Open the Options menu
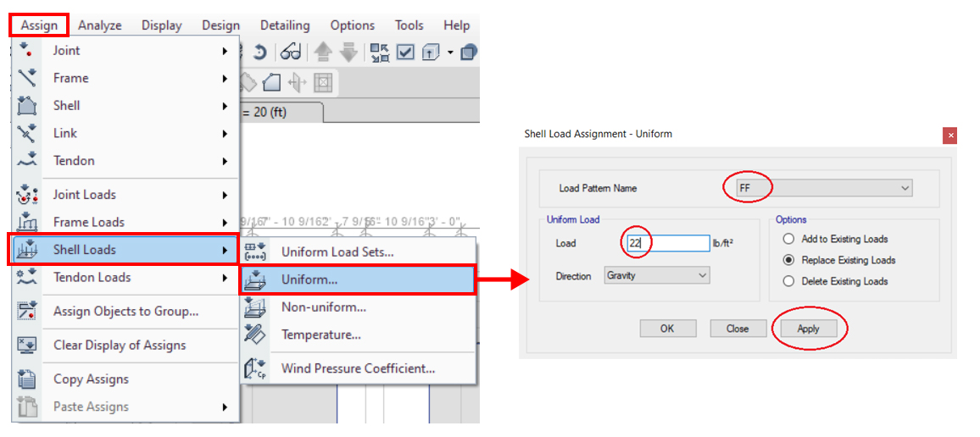The width and height of the screenshot is (980, 437). point(353,25)
